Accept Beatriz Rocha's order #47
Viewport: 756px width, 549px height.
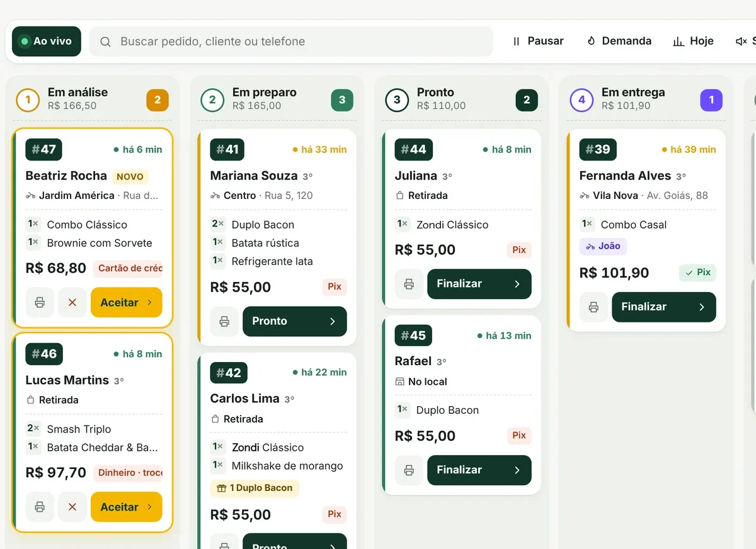tap(127, 302)
